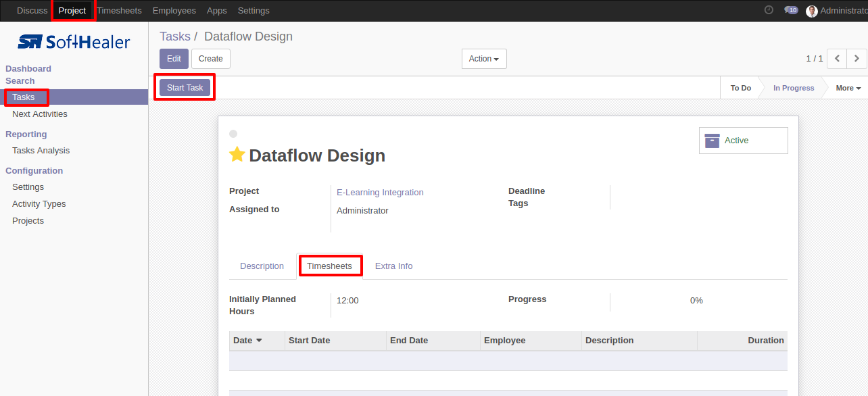The height and width of the screenshot is (396, 868).
Task: Click the Employee column header
Action: pyautogui.click(x=531, y=341)
